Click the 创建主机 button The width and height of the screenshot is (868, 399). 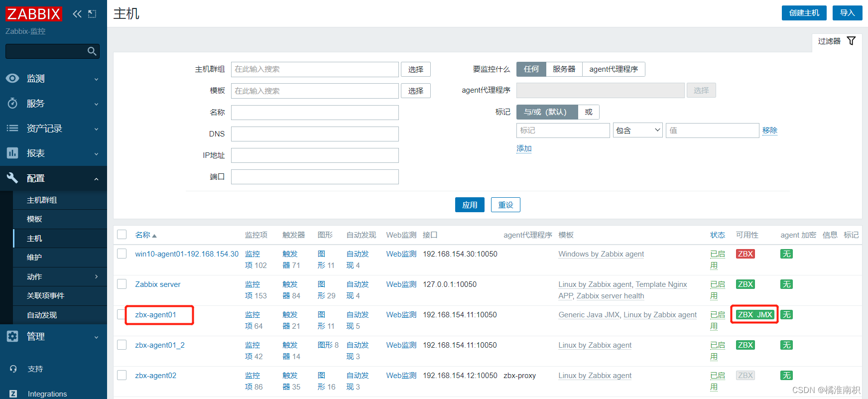coord(804,13)
